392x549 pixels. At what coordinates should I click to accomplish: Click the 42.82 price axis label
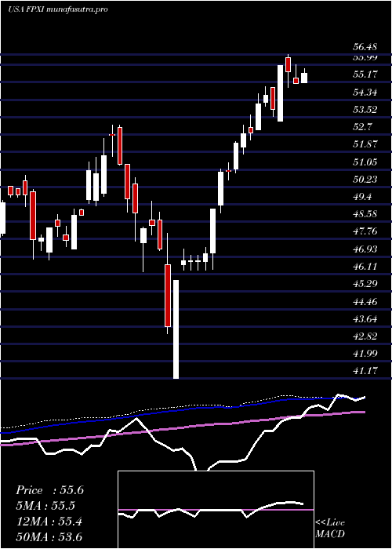point(365,336)
